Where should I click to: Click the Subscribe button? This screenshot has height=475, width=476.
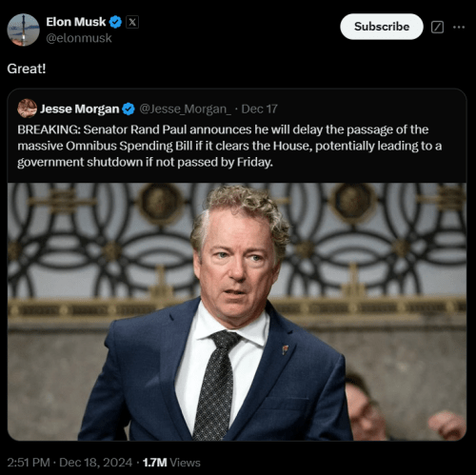click(382, 27)
